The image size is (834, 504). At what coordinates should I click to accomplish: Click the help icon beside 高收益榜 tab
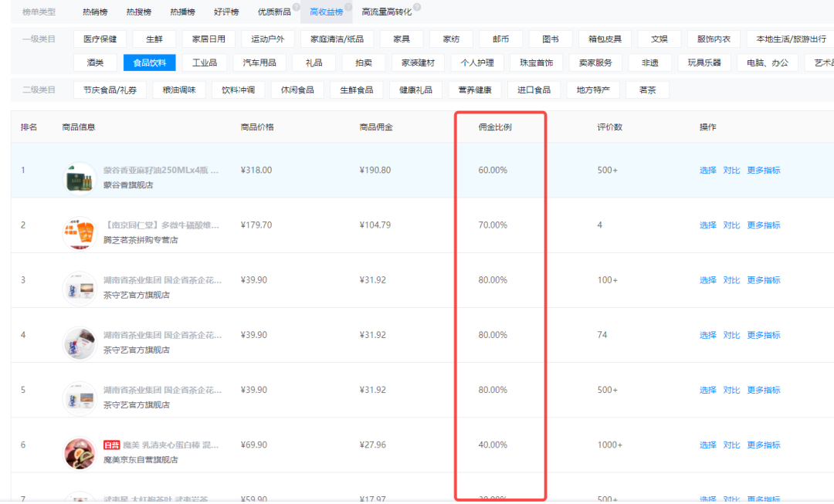coord(348,7)
